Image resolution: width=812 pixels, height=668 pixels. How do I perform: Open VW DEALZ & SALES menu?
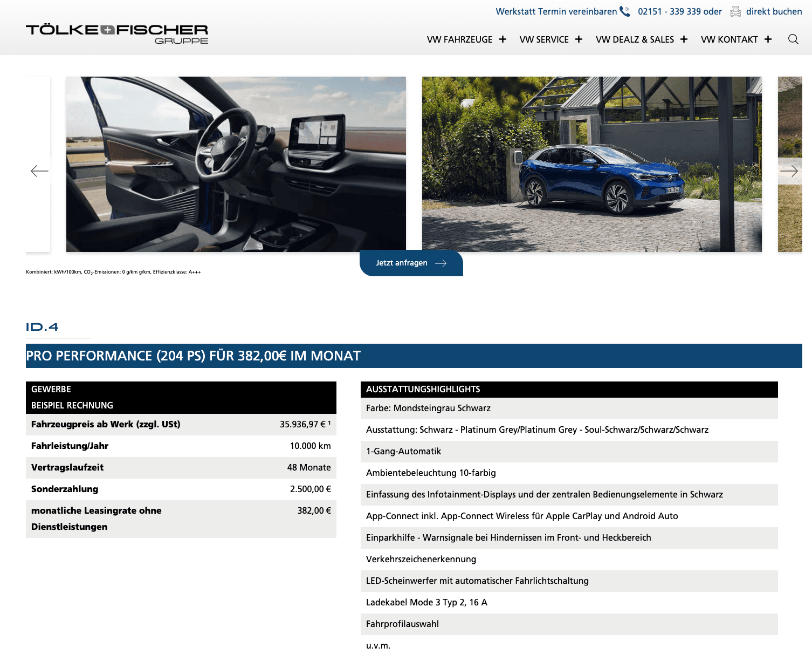635,39
